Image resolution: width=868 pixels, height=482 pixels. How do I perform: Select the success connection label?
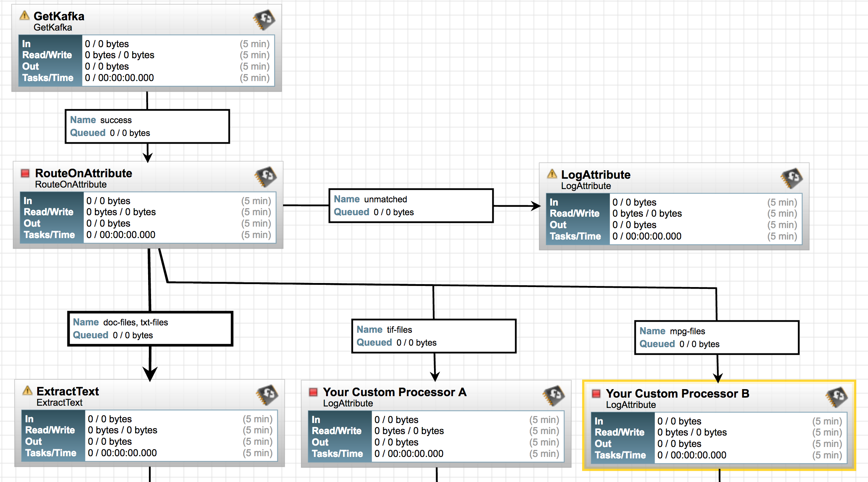pyautogui.click(x=147, y=126)
